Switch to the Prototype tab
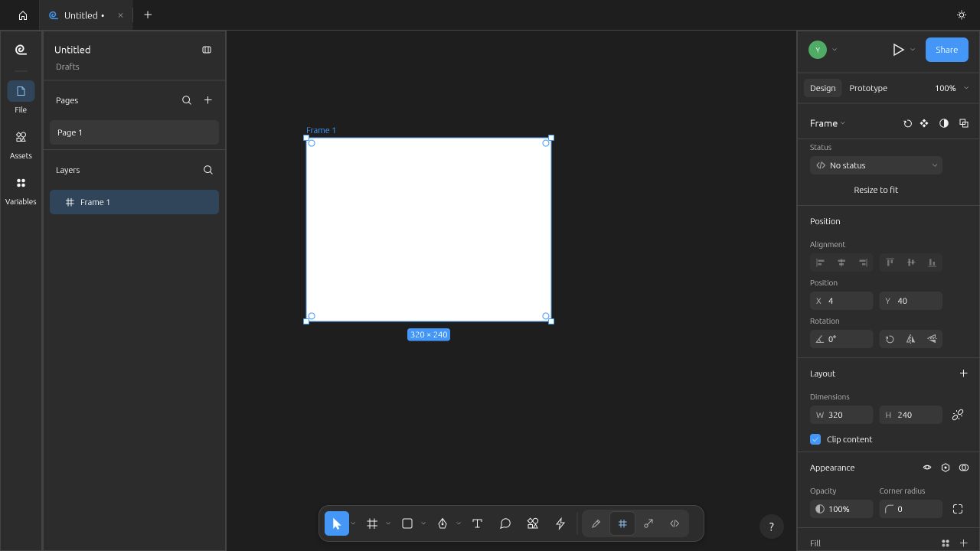The height and width of the screenshot is (551, 980). (868, 88)
